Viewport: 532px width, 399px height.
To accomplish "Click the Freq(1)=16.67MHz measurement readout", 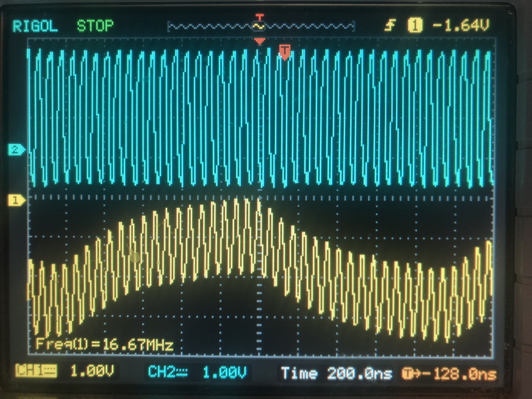I will pyautogui.click(x=104, y=345).
